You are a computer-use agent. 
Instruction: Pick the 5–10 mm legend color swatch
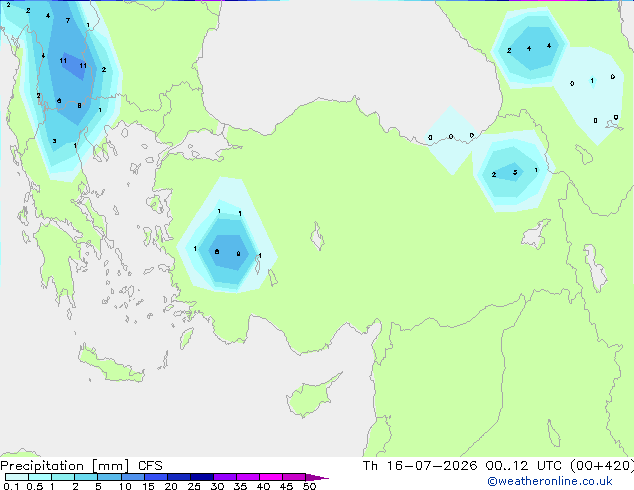tap(109, 477)
